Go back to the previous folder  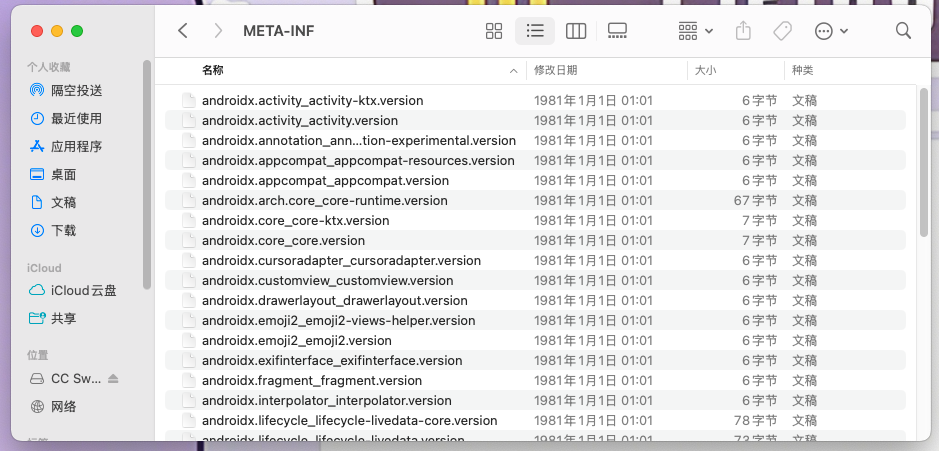point(183,31)
